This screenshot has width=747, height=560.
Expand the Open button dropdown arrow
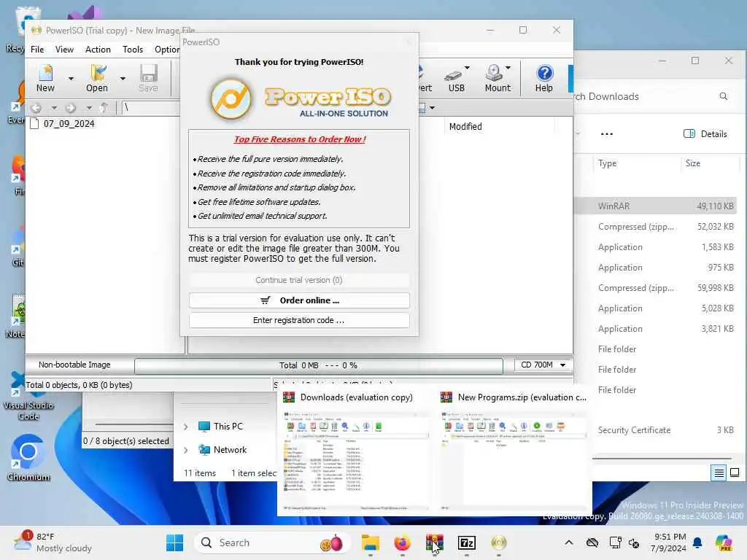(x=123, y=79)
